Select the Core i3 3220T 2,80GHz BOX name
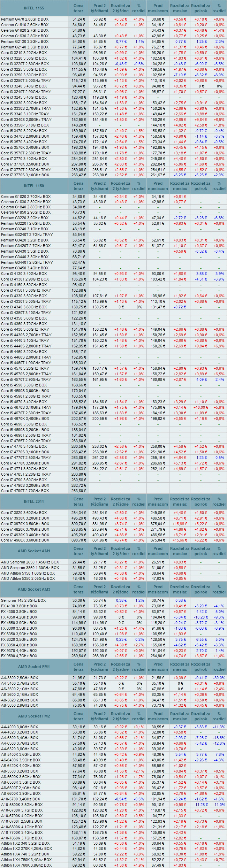The height and width of the screenshot is (868, 227). 25,64
